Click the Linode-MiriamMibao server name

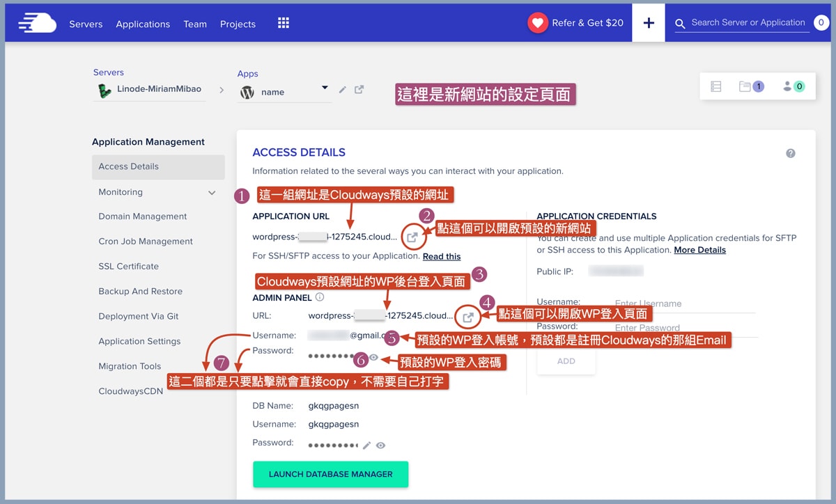[x=159, y=89]
